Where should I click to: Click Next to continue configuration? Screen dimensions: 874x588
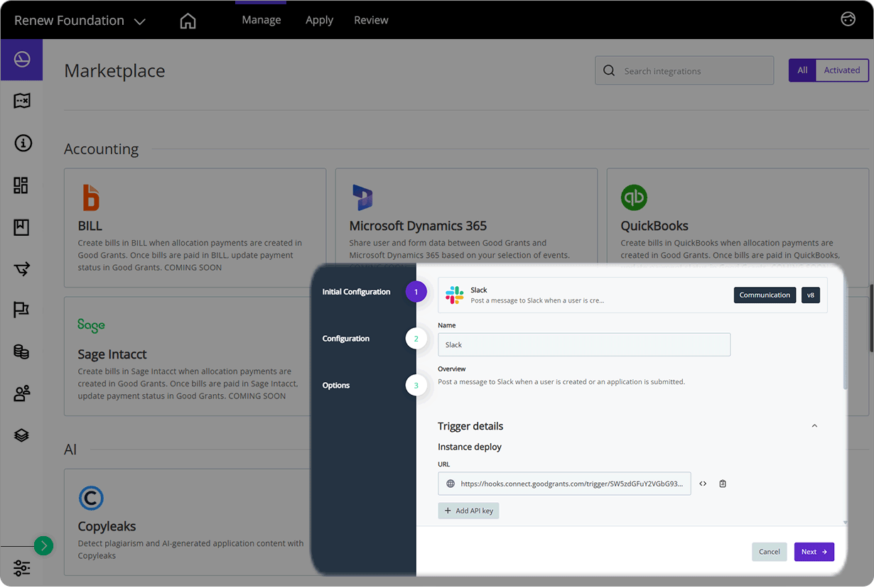click(x=814, y=552)
